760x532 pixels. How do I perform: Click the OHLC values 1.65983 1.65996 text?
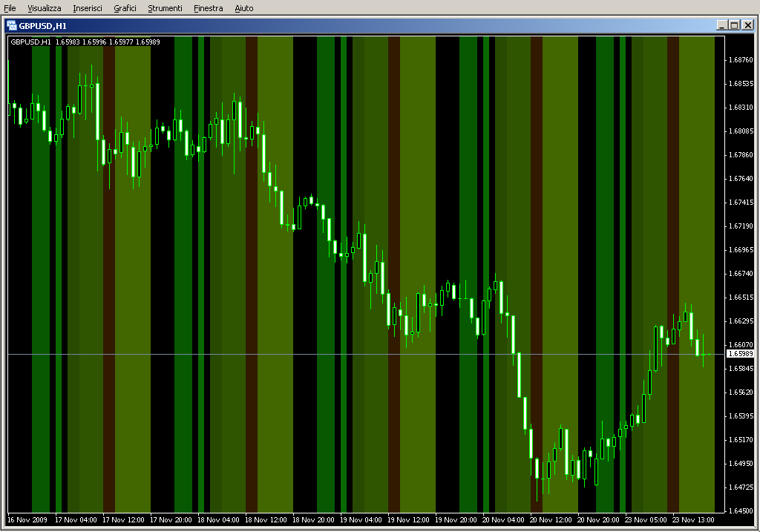coord(81,42)
